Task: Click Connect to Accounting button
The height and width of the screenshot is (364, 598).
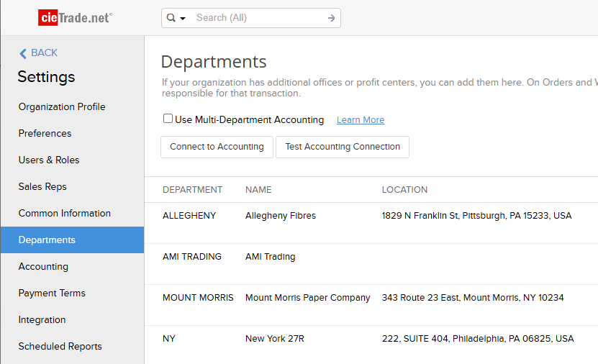Action: 217,147
